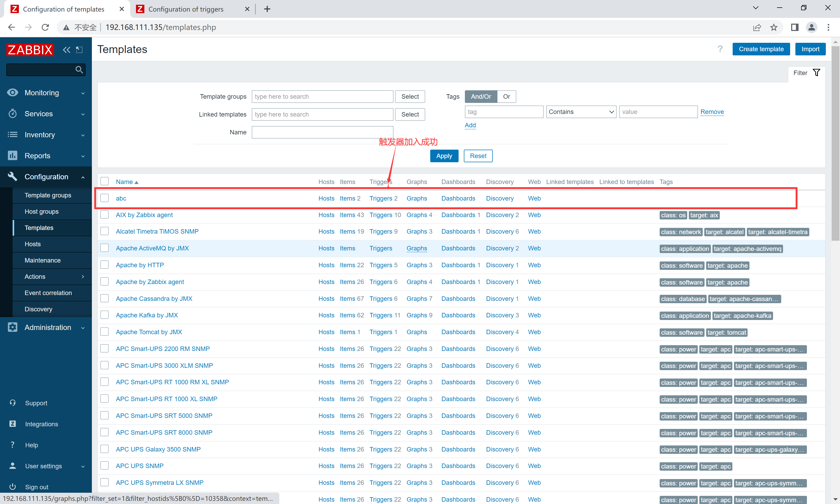The height and width of the screenshot is (504, 840).
Task: Open a new browser tab with plus icon
Action: pyautogui.click(x=267, y=9)
